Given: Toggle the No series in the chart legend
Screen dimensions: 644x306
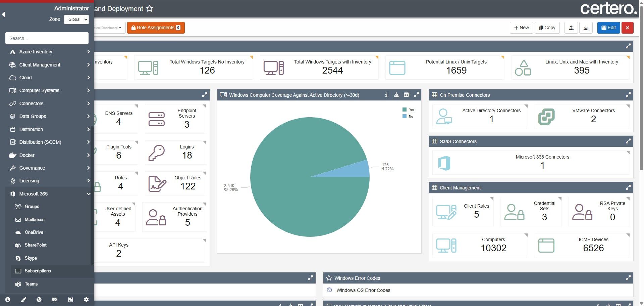Looking at the screenshot, I should click(x=408, y=117).
